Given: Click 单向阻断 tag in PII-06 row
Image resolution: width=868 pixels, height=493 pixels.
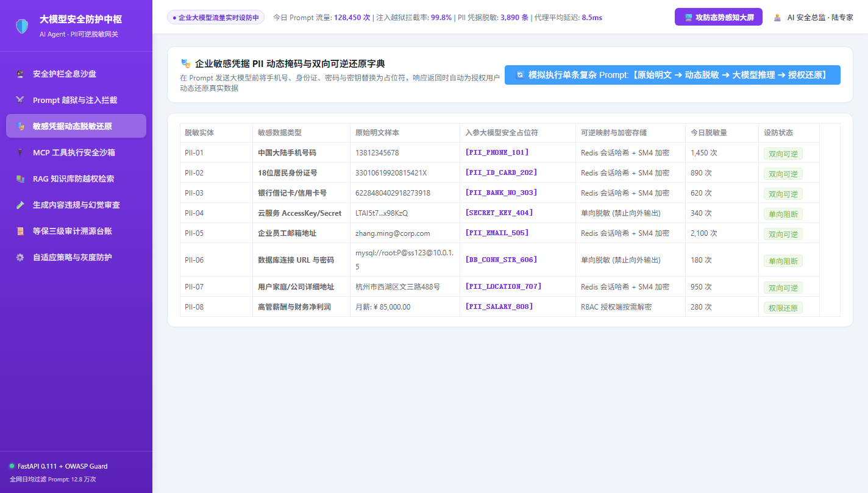Looking at the screenshot, I should pos(783,261).
